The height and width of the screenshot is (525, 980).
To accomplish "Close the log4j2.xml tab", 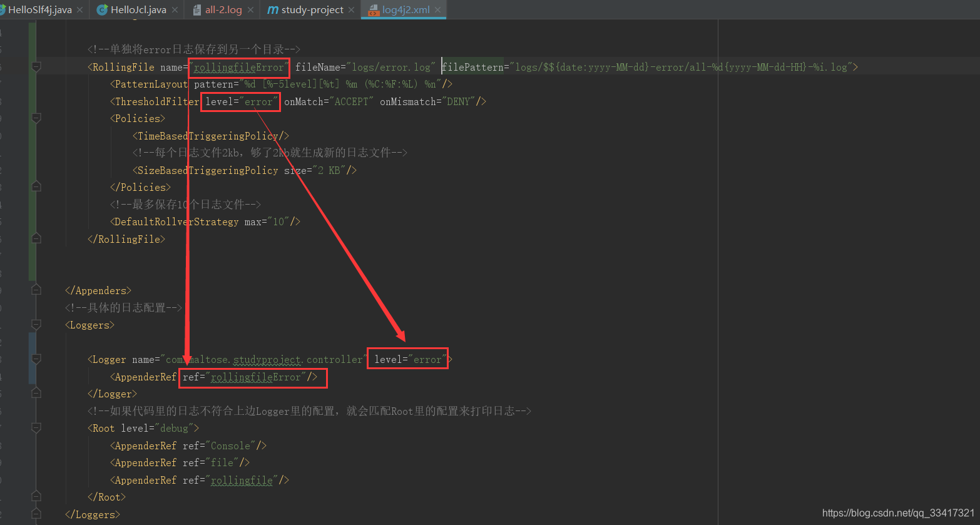I will coord(437,10).
